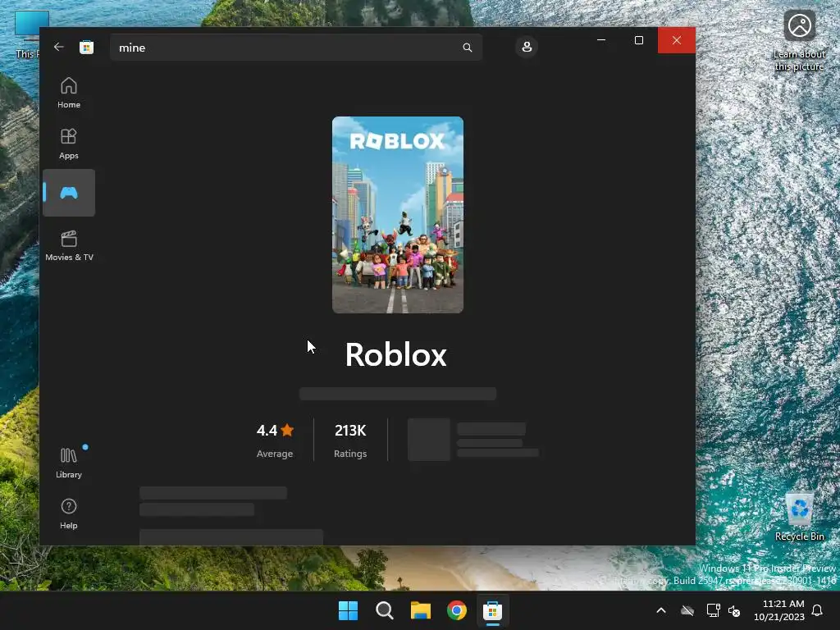Minimize the Microsoft Store window
Image resolution: width=840 pixels, height=630 pixels.
601,40
